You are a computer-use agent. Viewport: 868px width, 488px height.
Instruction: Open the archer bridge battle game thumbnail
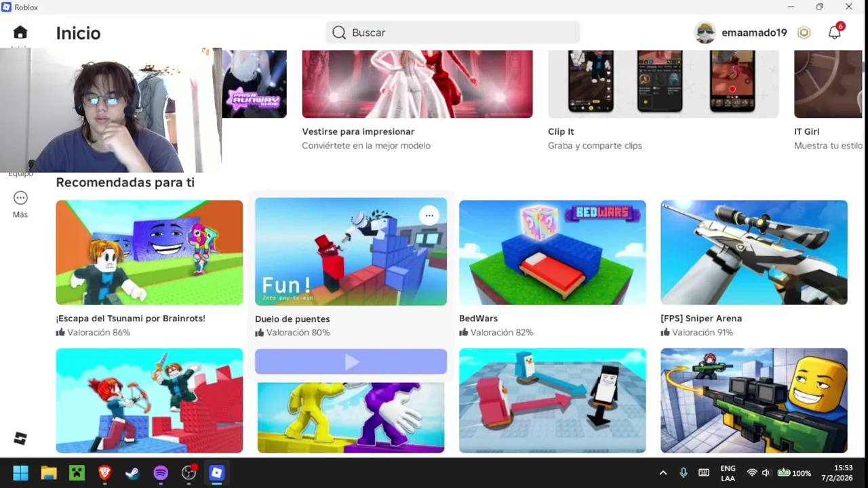coord(149,401)
